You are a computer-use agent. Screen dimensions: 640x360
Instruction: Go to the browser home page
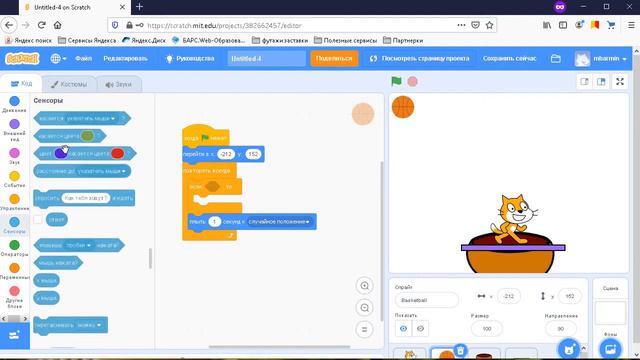pos(58,25)
